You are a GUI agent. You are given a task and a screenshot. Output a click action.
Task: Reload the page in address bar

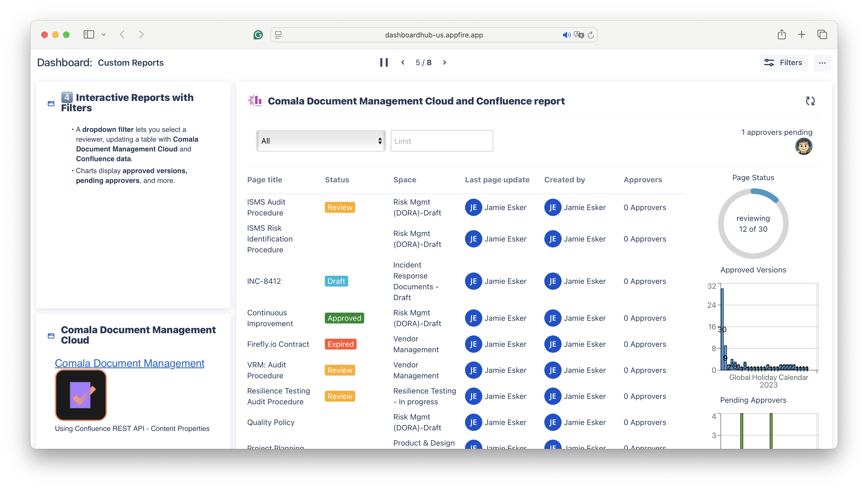[x=591, y=35]
